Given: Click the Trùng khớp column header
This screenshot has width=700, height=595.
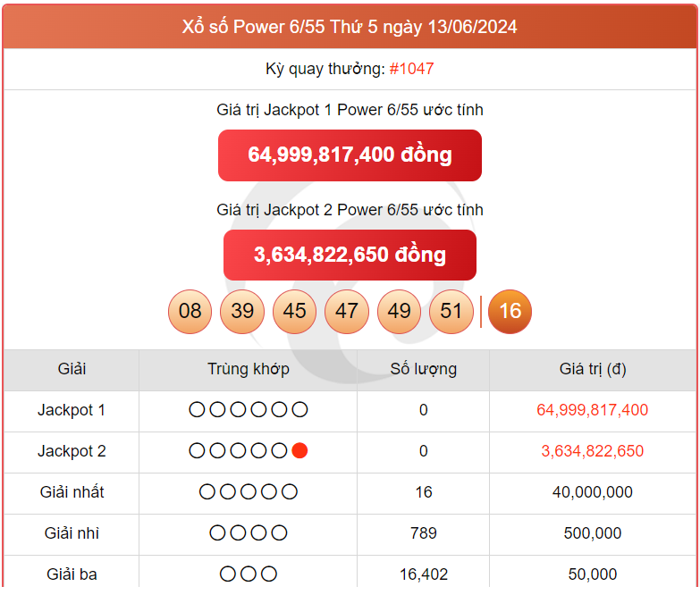Looking at the screenshot, I should (248, 369).
